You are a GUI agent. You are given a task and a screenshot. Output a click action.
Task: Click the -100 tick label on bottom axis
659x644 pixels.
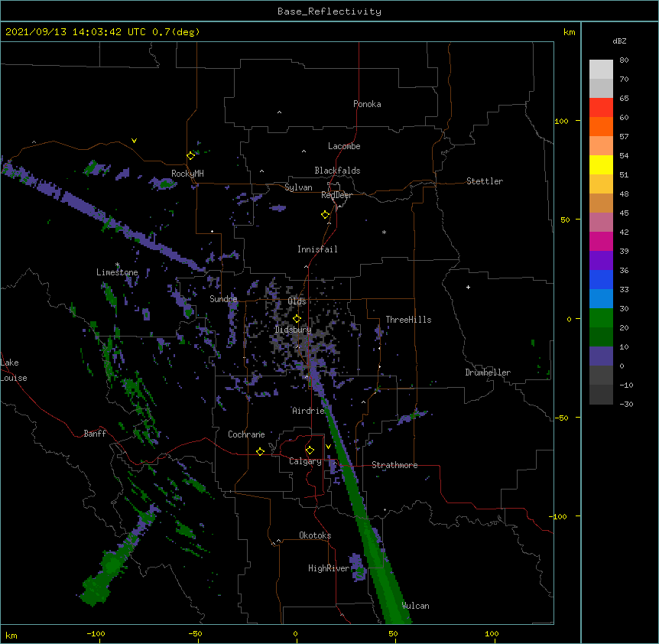pos(96,633)
